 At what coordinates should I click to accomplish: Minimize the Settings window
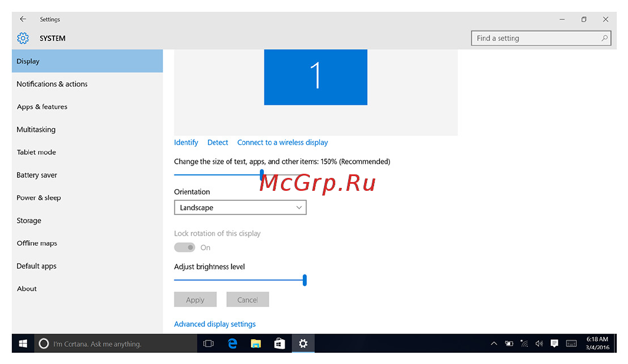(x=563, y=19)
